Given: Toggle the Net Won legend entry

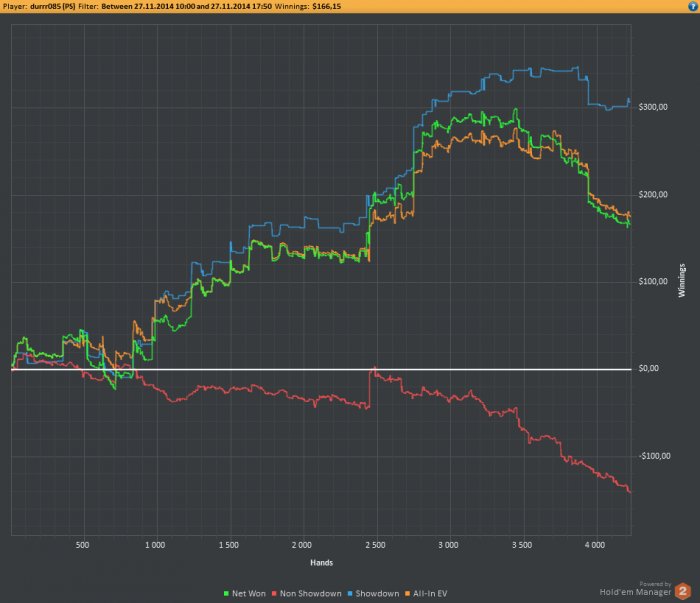Looking at the screenshot, I should 245,594.
